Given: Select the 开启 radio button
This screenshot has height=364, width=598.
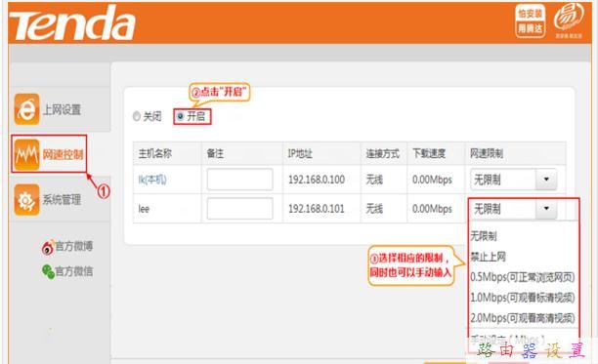Looking at the screenshot, I should (181, 116).
